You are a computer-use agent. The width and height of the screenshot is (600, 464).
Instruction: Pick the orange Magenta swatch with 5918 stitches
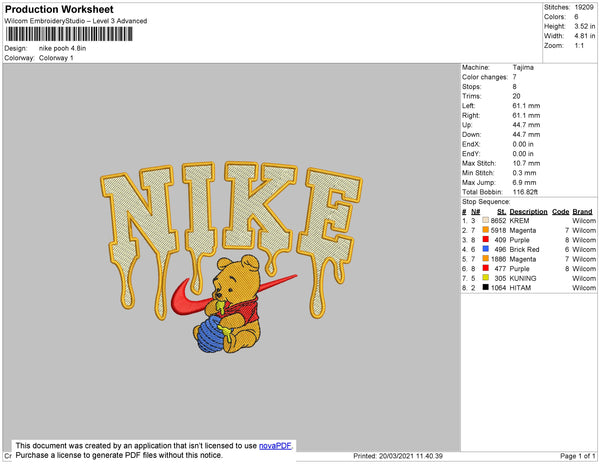[x=487, y=231]
